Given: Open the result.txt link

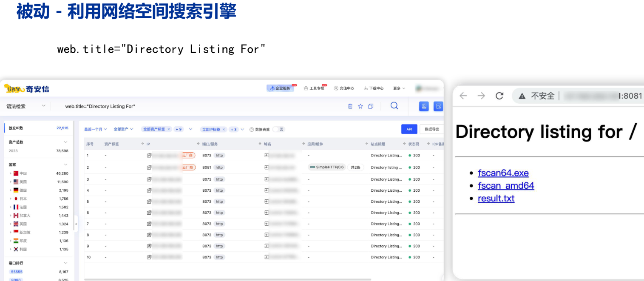Looking at the screenshot, I should (x=496, y=199).
